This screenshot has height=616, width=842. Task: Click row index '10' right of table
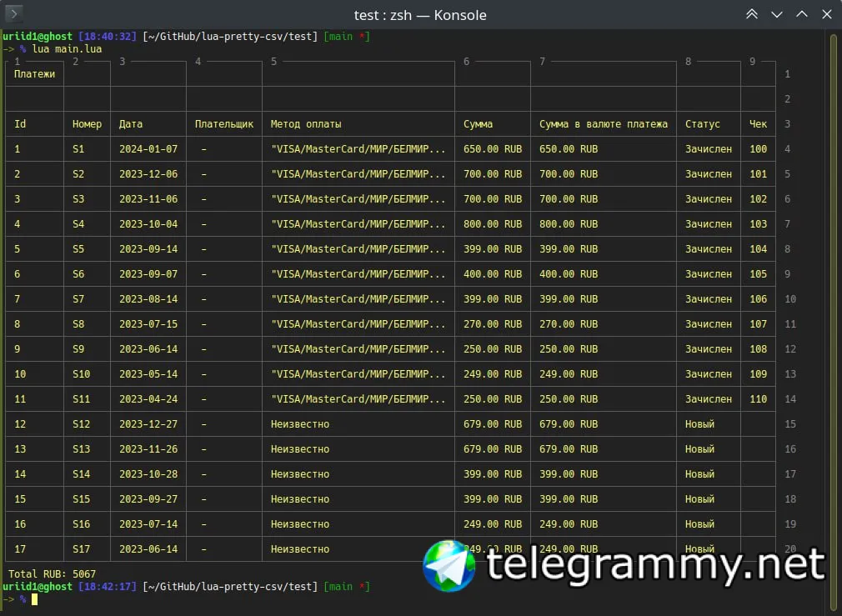point(790,298)
